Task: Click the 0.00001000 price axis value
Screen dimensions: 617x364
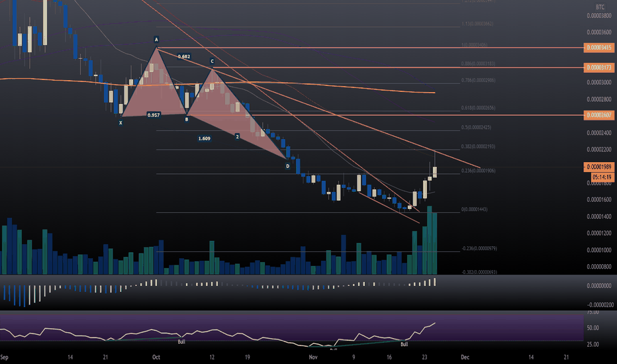Action: pyautogui.click(x=599, y=250)
